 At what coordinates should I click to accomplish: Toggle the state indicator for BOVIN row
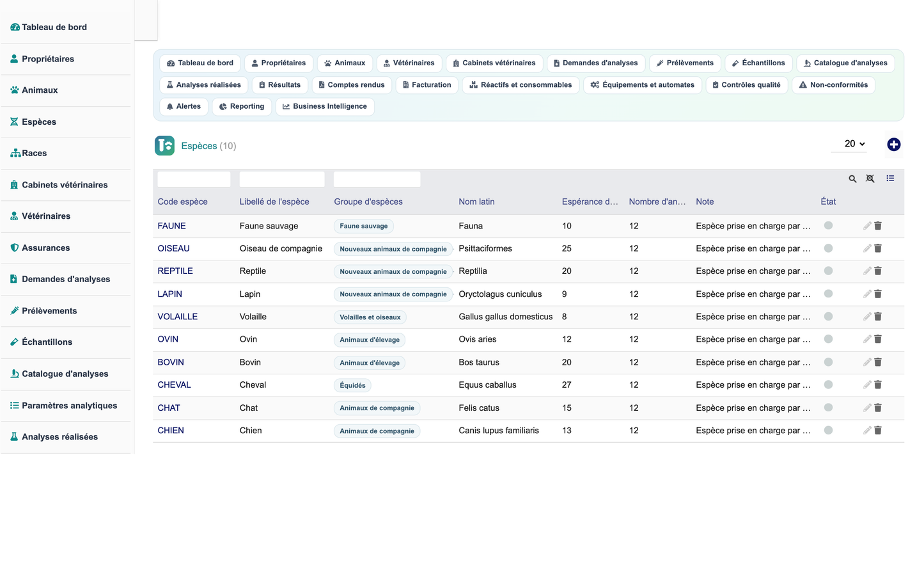(828, 362)
